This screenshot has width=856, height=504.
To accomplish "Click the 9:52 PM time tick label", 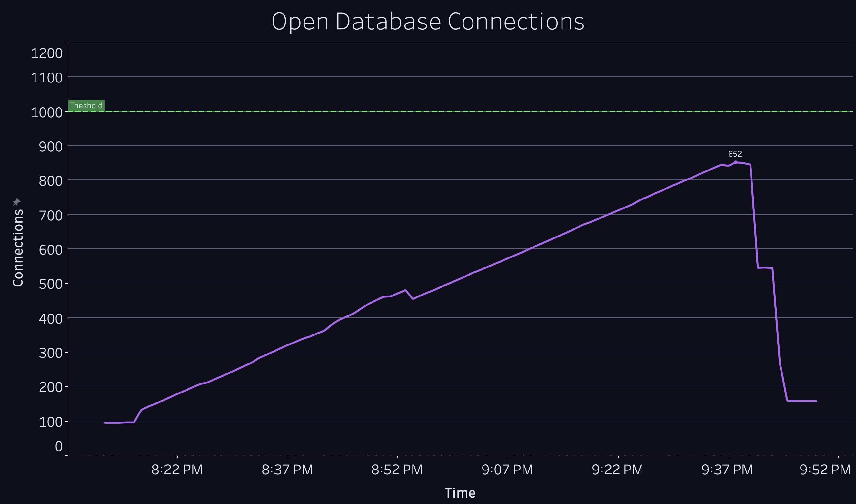I will coord(825,470).
